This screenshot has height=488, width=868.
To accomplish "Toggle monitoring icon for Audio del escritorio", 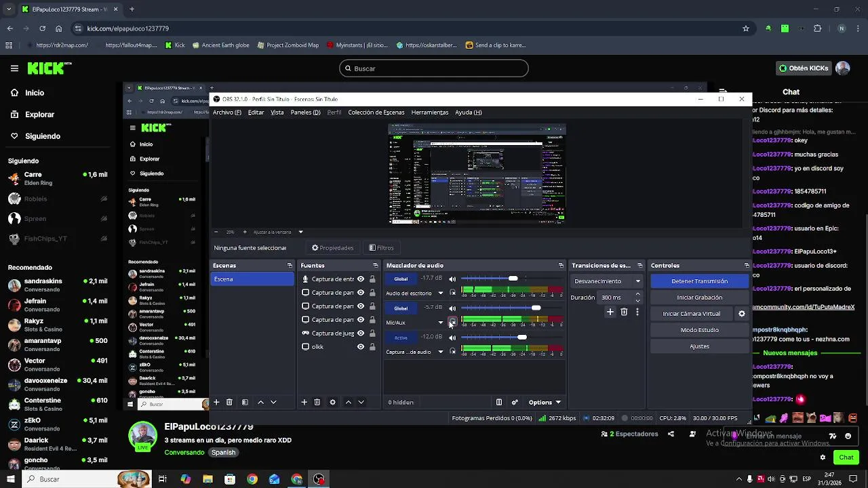I will coord(453,293).
